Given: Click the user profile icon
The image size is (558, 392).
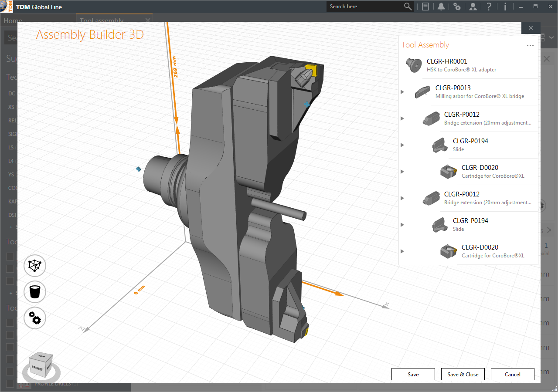Looking at the screenshot, I should click(x=473, y=7).
